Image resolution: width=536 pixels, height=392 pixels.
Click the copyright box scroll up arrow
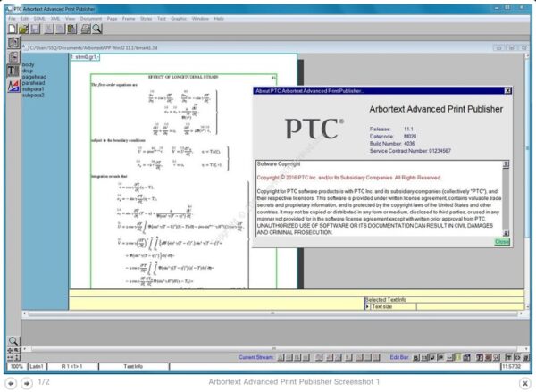click(506, 164)
